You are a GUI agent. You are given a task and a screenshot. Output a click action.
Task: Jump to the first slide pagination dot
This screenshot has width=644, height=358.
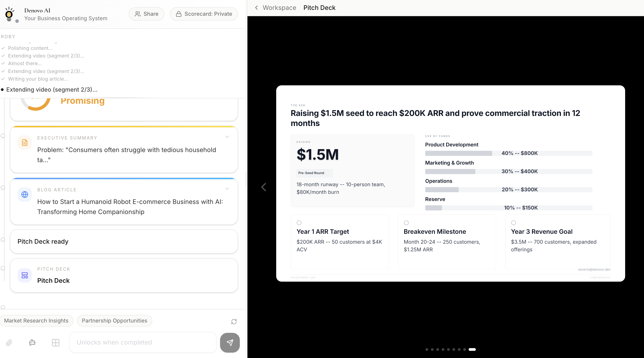(427, 349)
